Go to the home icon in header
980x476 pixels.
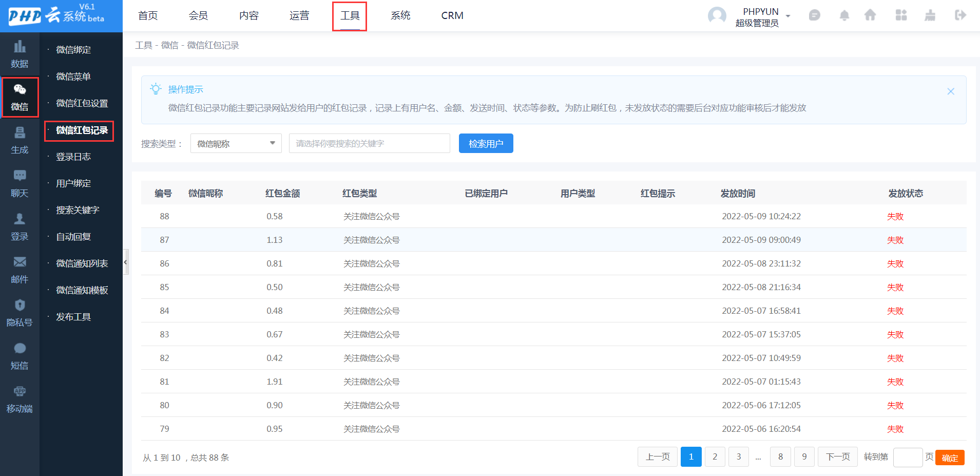[x=870, y=15]
